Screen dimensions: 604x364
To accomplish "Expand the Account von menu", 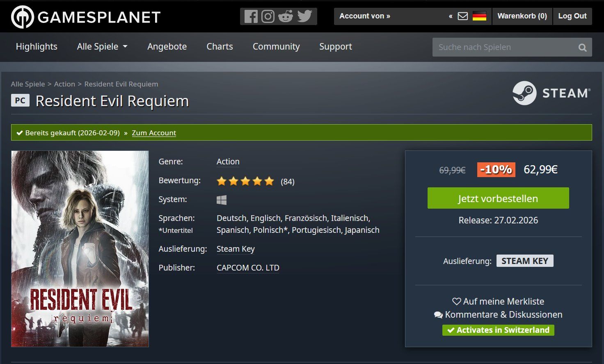I will pos(365,16).
